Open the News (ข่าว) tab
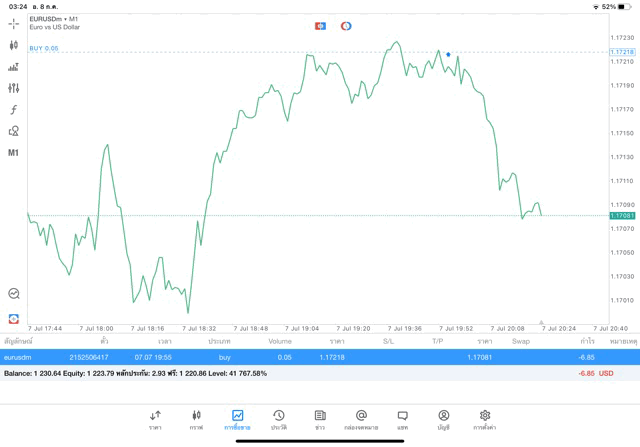640x447 pixels. pos(319,419)
